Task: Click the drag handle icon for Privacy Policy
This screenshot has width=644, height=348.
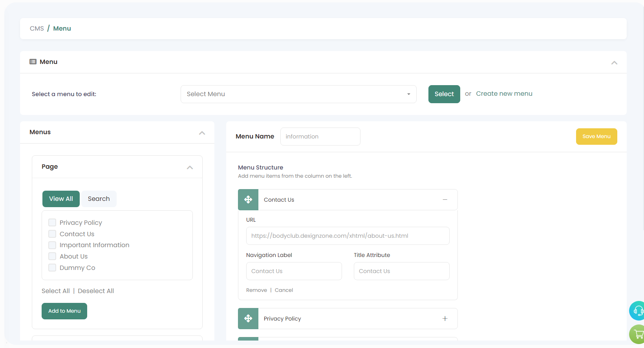Action: 248,319
